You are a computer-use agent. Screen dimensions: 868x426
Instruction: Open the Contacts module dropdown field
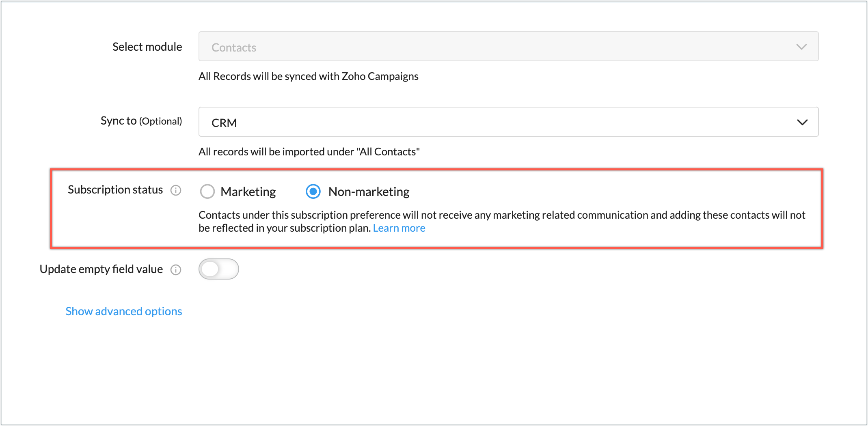coord(487,47)
